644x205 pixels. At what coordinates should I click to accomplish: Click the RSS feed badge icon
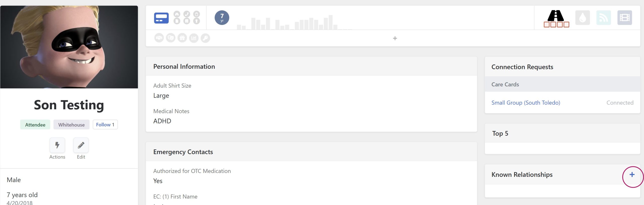tap(603, 18)
